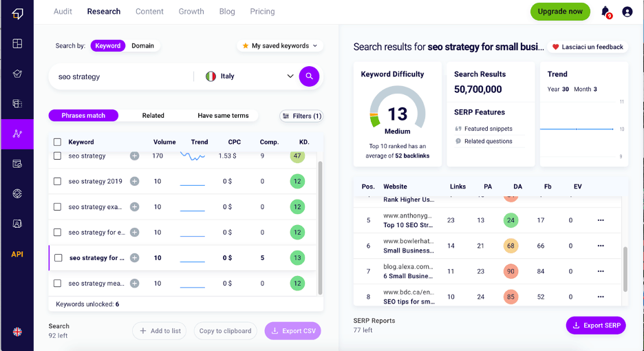The height and width of the screenshot is (351, 644).
Task: Toggle the select-all Keyword header checkbox
Action: 58,142
